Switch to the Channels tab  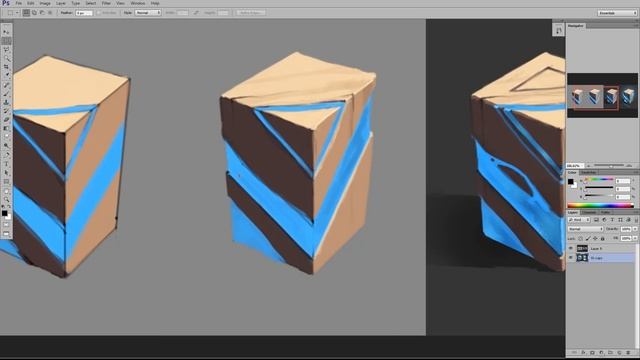[589, 212]
